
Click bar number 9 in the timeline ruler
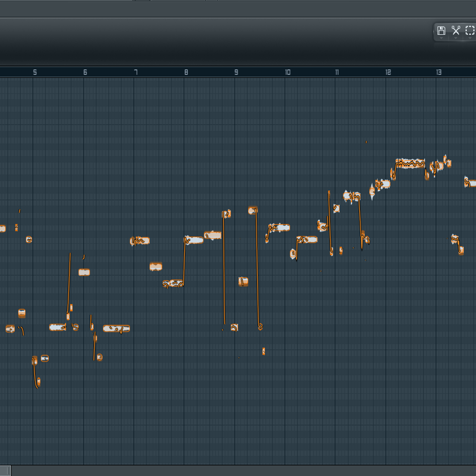click(236, 72)
